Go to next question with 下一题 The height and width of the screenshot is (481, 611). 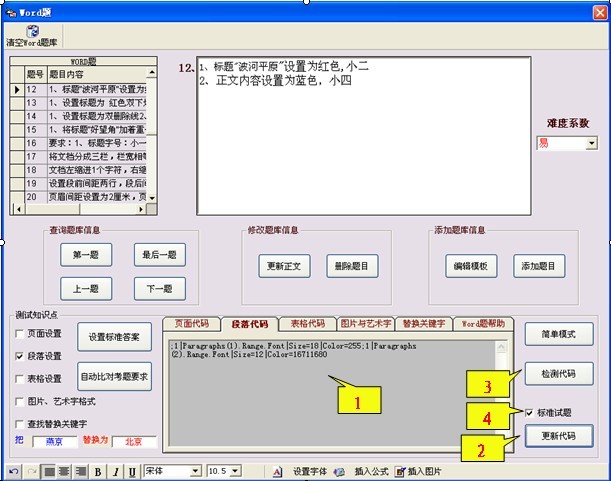(160, 289)
